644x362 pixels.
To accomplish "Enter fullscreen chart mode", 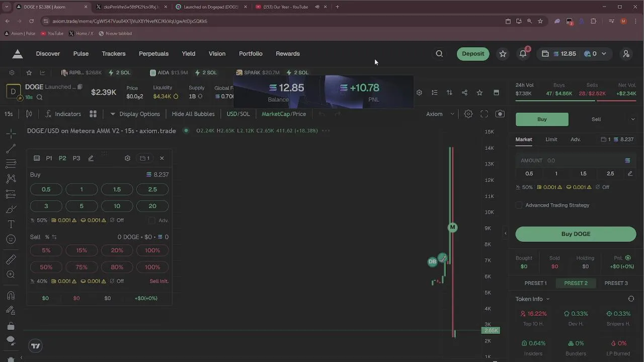I will (x=484, y=114).
